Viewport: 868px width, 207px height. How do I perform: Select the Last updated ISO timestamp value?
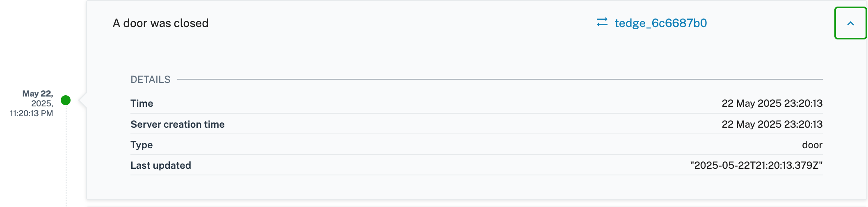756,166
